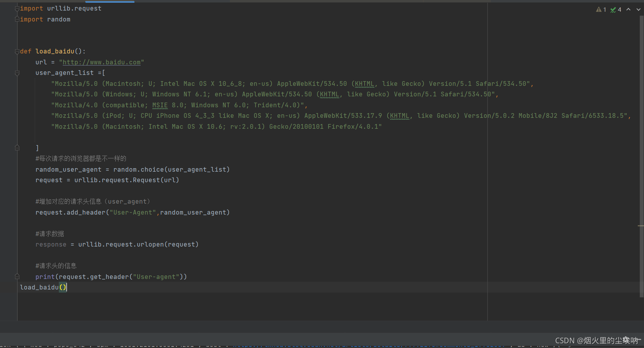Viewport: 644px width, 348px height.
Task: Open the http://www.baidu.com link
Action: pyautogui.click(x=102, y=62)
